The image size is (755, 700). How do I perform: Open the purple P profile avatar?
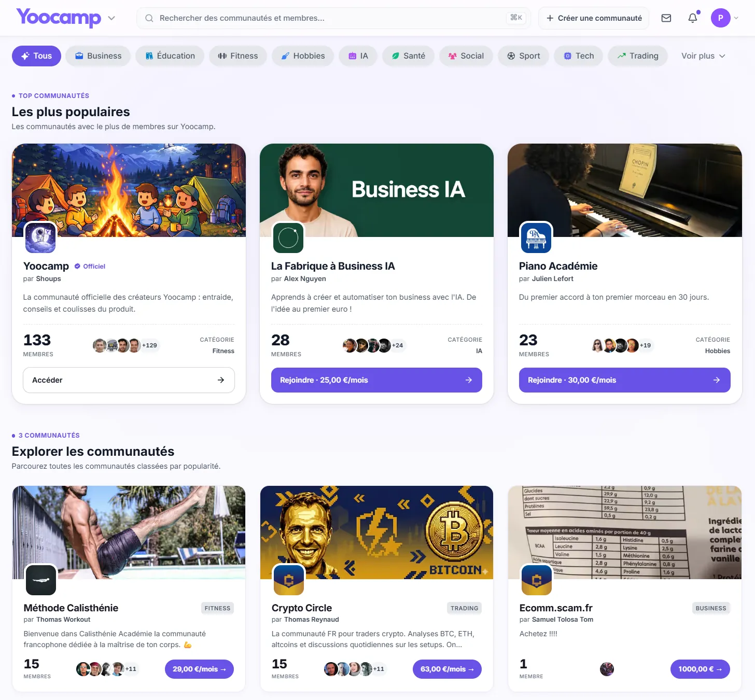[720, 18]
